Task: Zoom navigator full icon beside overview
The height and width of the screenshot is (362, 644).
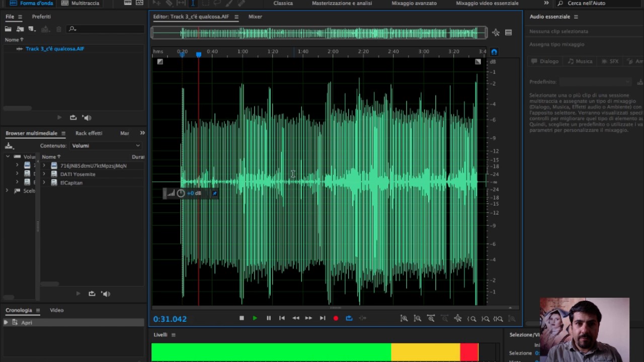Action: click(x=496, y=33)
